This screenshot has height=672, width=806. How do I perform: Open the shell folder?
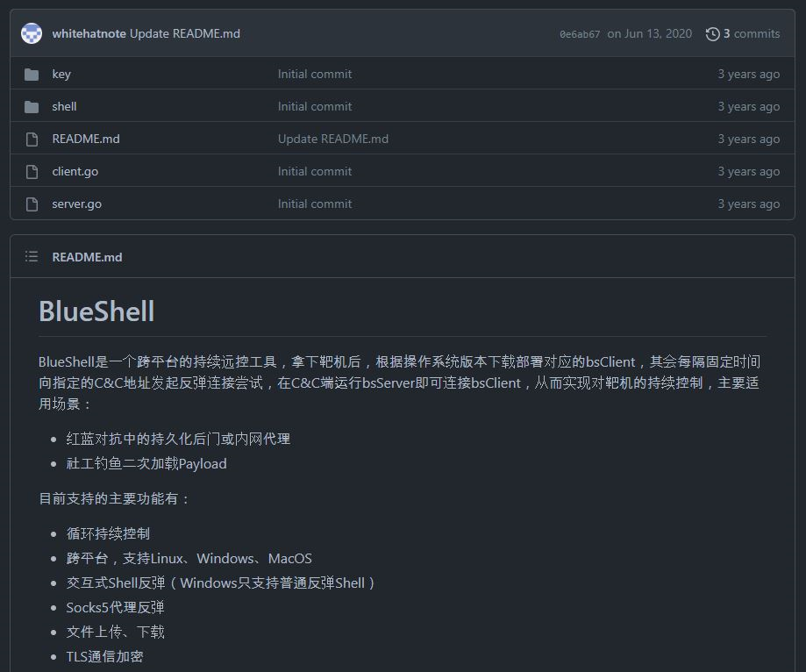(64, 106)
